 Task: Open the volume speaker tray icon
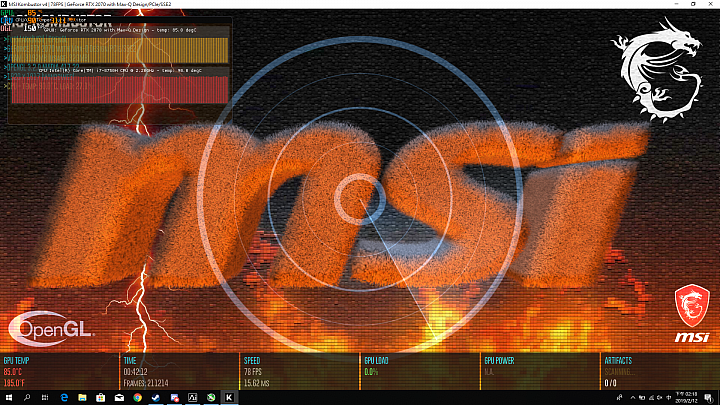(x=660, y=398)
